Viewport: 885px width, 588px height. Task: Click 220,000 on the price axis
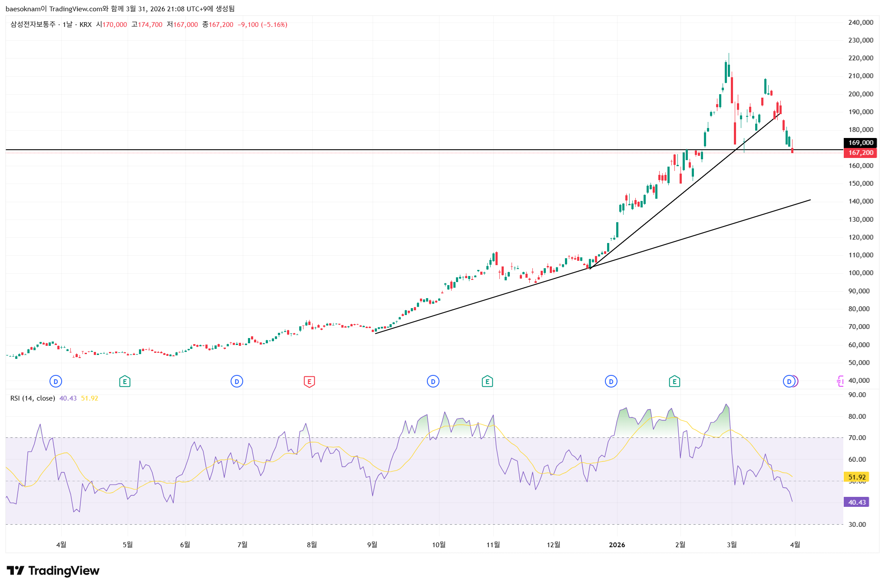coord(861,58)
